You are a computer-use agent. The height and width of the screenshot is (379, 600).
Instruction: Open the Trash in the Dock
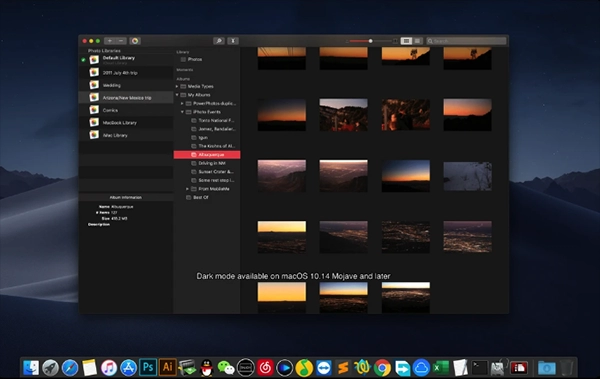(x=567, y=368)
